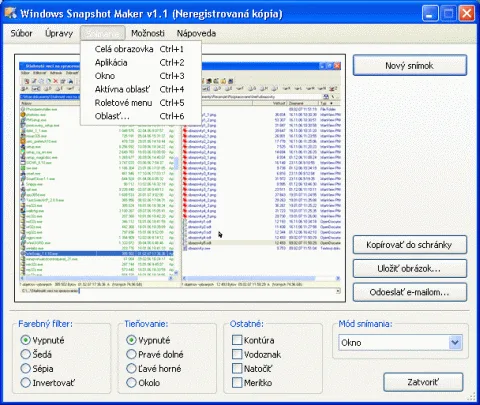Open the Súbor menu

tap(21, 33)
